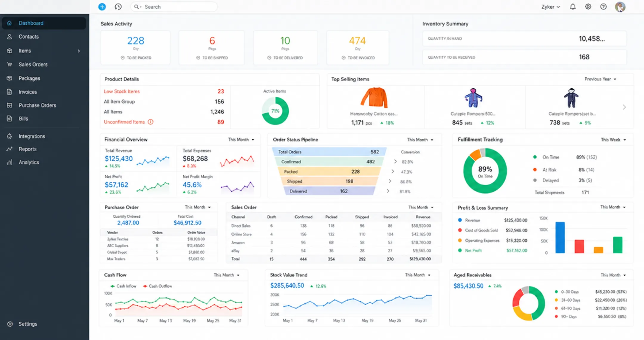Click the To Be Invoiced check icon
The width and height of the screenshot is (644, 340).
point(343,58)
